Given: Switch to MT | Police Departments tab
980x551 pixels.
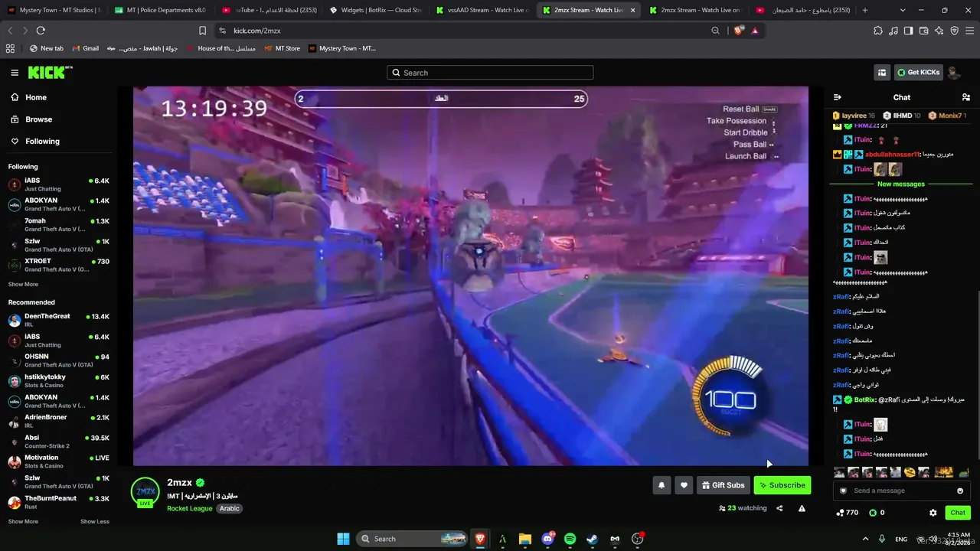Looking at the screenshot, I should 161,10.
